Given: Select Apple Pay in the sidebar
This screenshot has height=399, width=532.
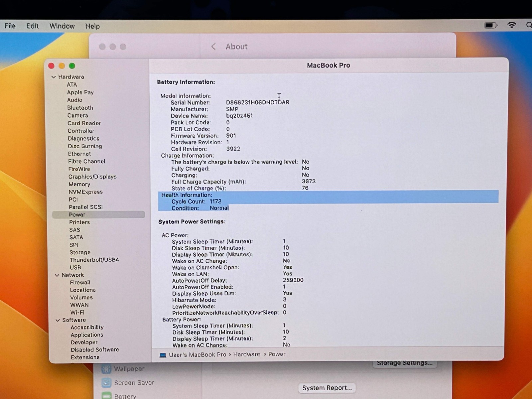Looking at the screenshot, I should (x=80, y=92).
